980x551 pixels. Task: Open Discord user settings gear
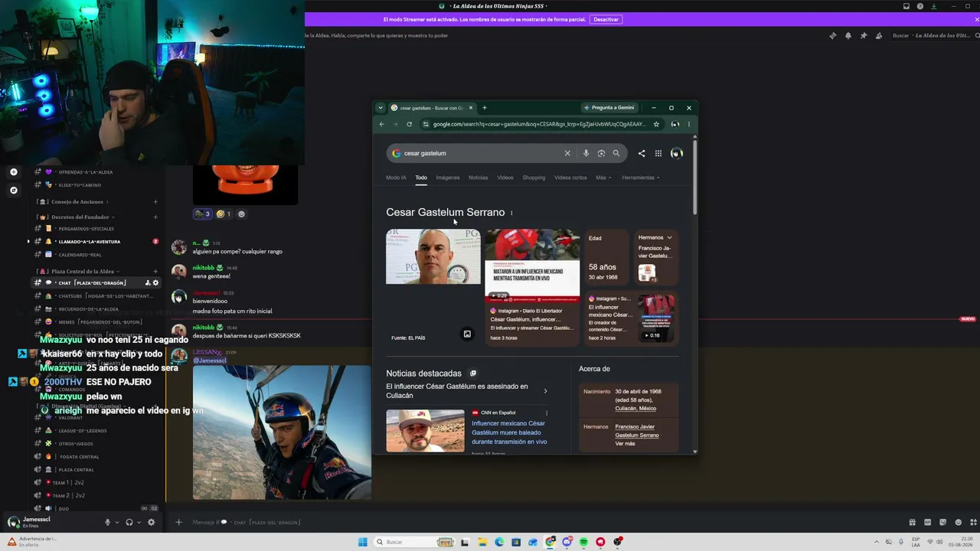click(x=151, y=523)
